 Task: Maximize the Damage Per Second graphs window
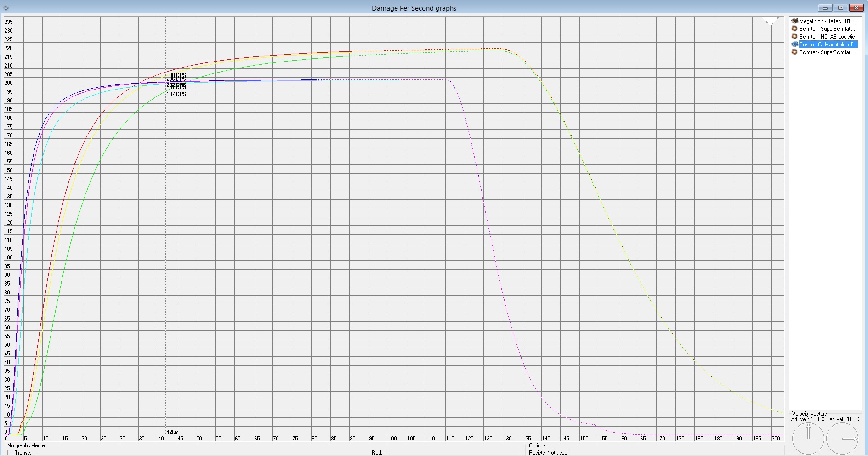841,8
